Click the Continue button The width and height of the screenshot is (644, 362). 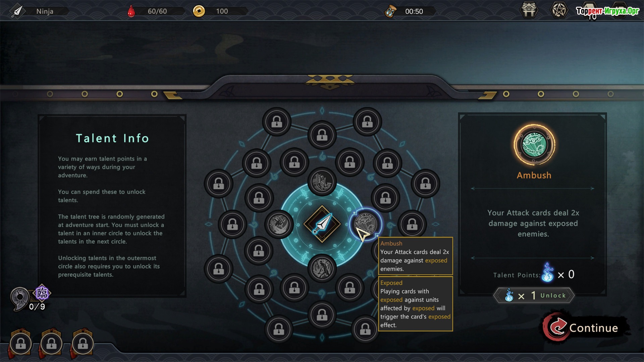585,327
